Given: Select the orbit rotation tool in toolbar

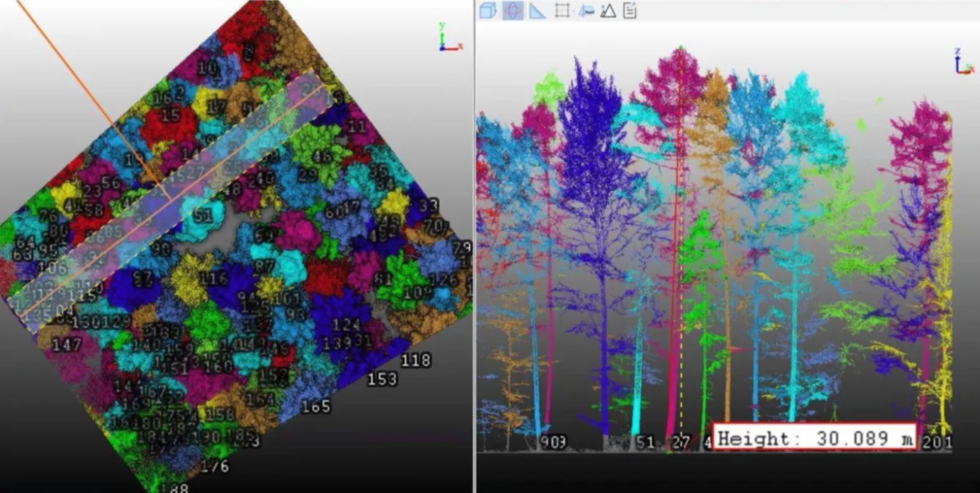Looking at the screenshot, I should tap(512, 10).
